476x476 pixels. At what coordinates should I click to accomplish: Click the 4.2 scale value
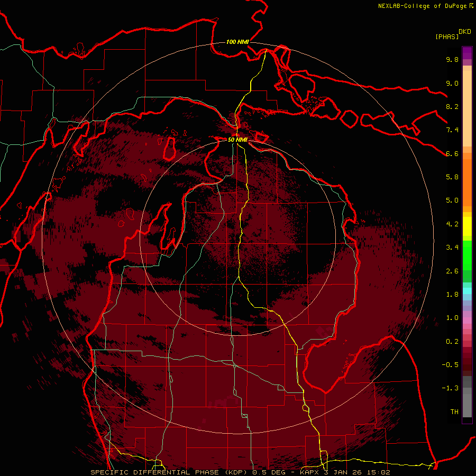coord(452,224)
